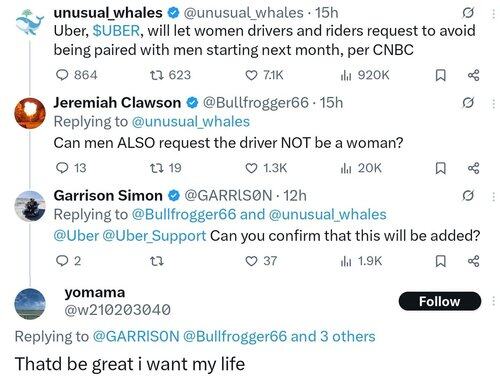Share Garrison Simon's reply
Screen dimensions: 500x378
tap(474, 261)
